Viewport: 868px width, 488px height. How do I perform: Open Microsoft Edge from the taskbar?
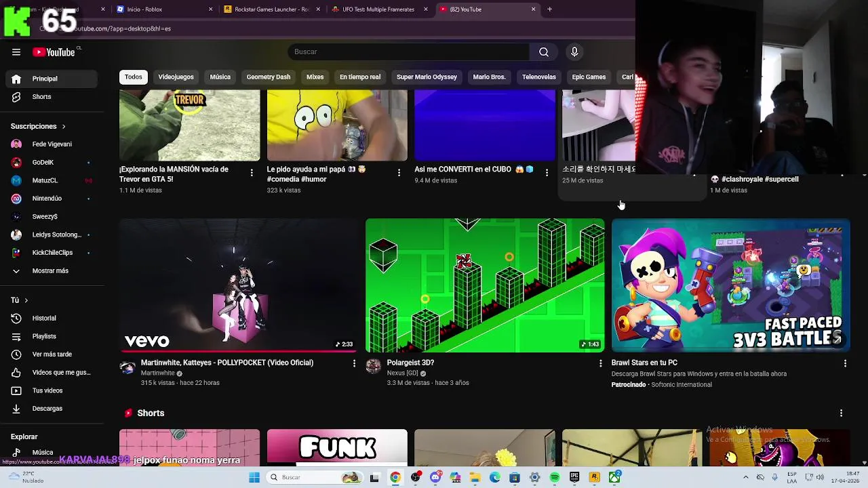pyautogui.click(x=495, y=478)
